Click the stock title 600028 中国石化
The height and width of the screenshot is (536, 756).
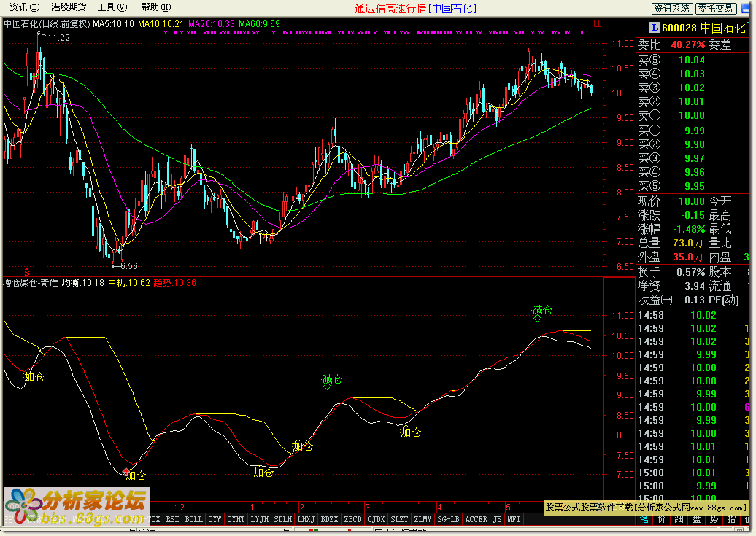coord(703,28)
